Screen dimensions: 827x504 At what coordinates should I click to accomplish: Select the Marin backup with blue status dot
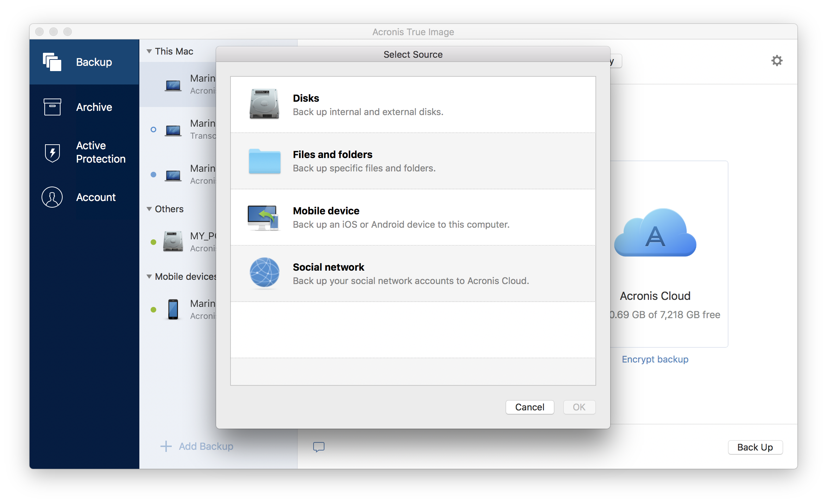(178, 175)
